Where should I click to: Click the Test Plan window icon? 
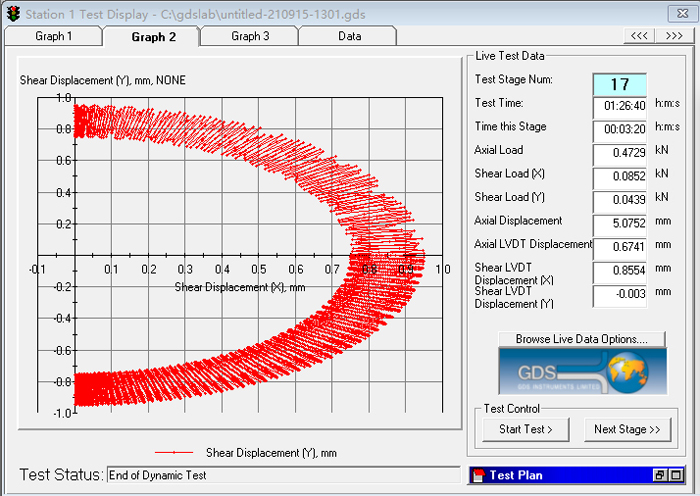pos(478,475)
